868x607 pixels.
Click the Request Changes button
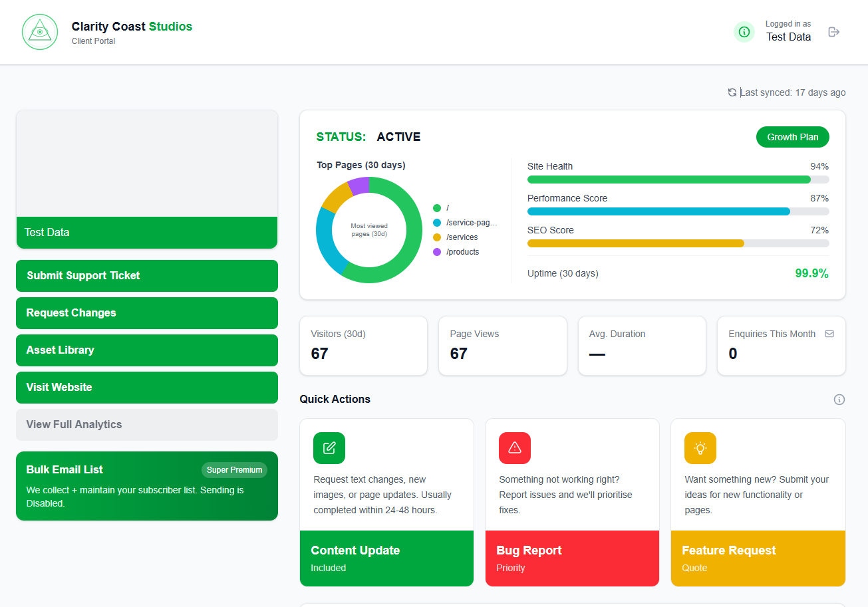[x=146, y=312]
